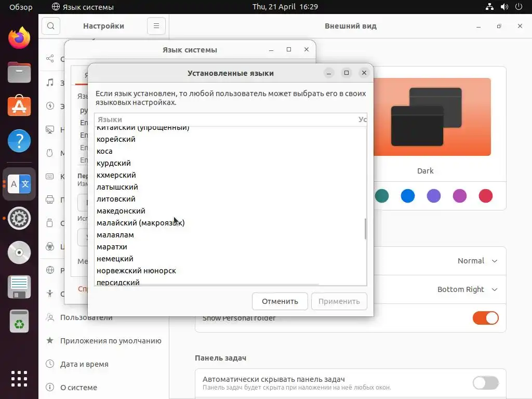532x399 pixels.
Task: Open the text editor dock icon
Action: [x=19, y=287]
